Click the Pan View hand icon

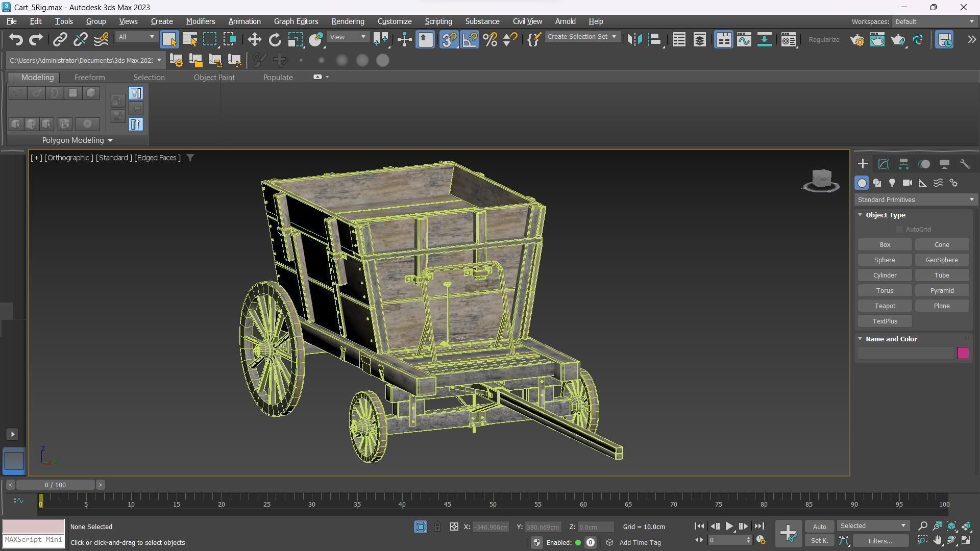(x=938, y=540)
